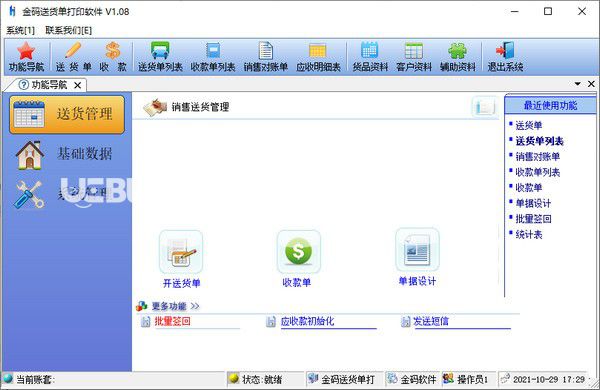Open 送货单 in recent functions

click(x=528, y=125)
